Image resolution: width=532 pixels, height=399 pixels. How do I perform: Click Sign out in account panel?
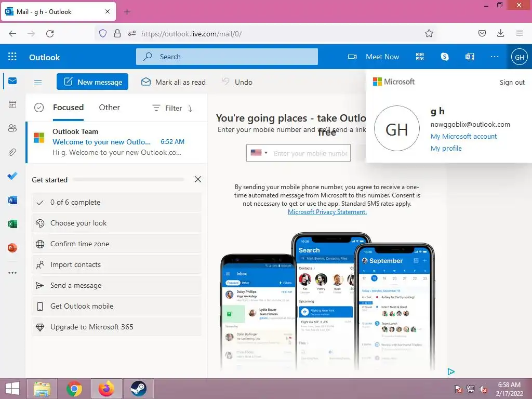pos(512,82)
